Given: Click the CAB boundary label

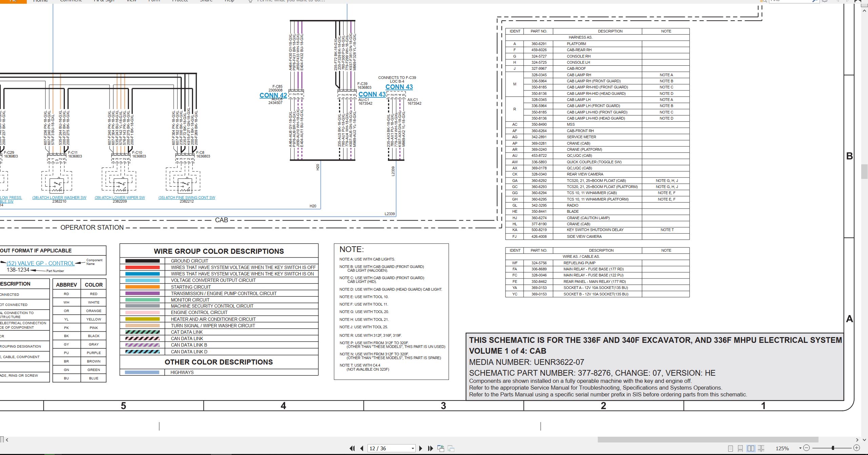Looking at the screenshot, I should (x=221, y=220).
